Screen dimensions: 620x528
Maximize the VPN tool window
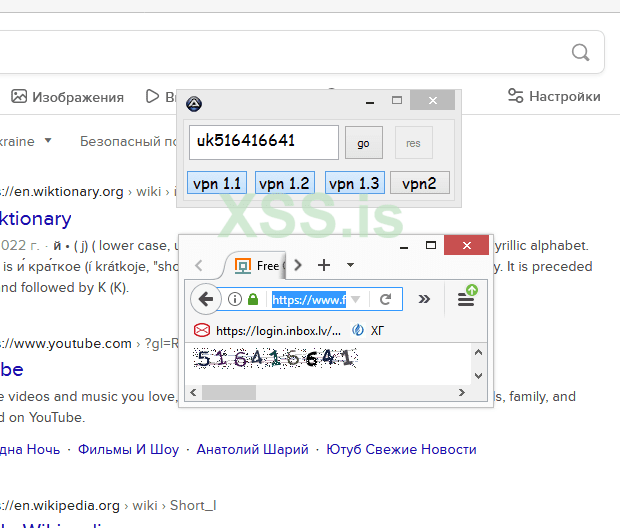(397, 100)
